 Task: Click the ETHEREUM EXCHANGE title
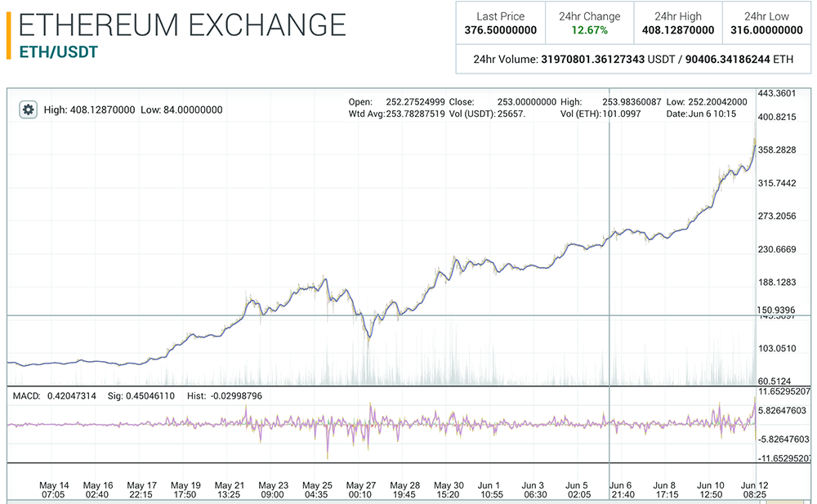(x=181, y=25)
